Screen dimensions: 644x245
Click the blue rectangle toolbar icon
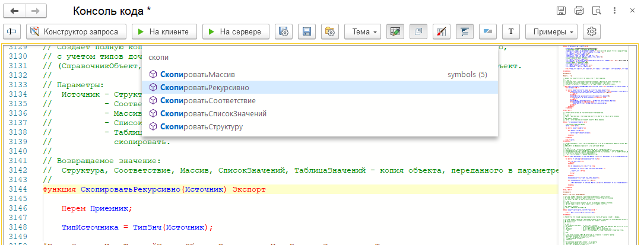click(488, 31)
